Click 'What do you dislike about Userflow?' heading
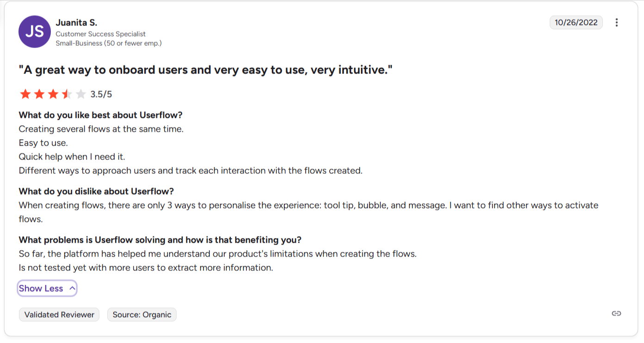The width and height of the screenshot is (644, 343). (x=96, y=191)
